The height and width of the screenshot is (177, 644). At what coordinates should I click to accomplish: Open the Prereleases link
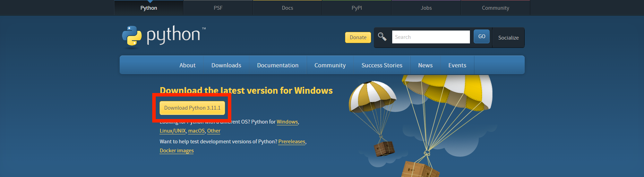[x=292, y=142]
